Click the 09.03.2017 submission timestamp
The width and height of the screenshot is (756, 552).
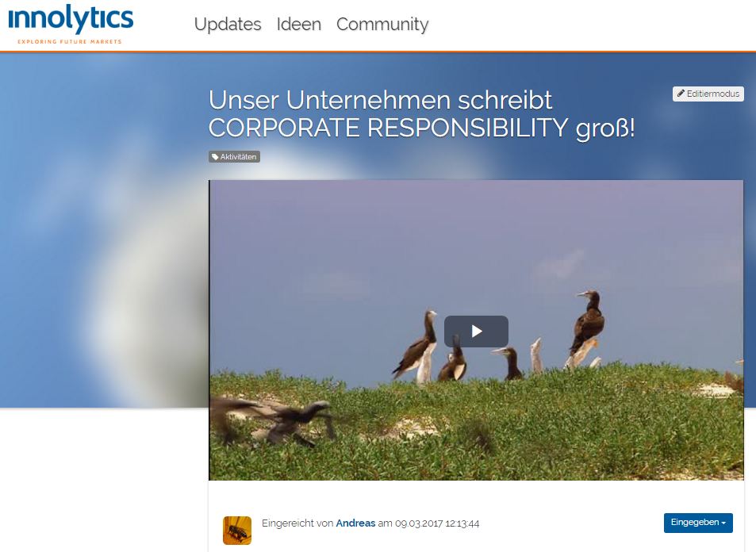point(437,523)
